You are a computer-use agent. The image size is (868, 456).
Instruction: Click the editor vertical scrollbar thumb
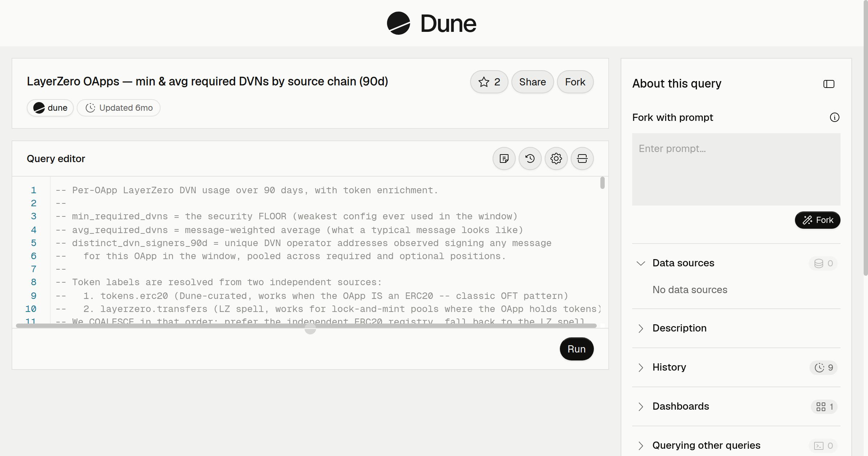[602, 182]
